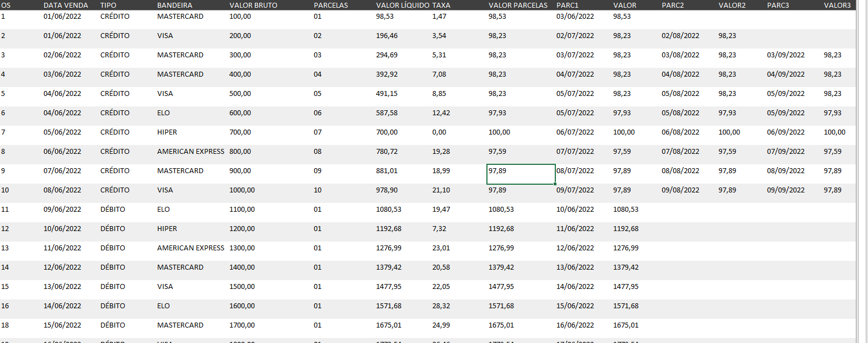Select the PARC3 column header
868x343 pixels.
(x=778, y=5)
